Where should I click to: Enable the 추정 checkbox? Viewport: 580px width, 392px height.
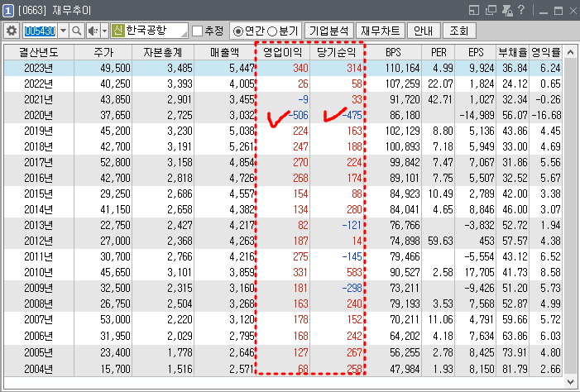(197, 31)
